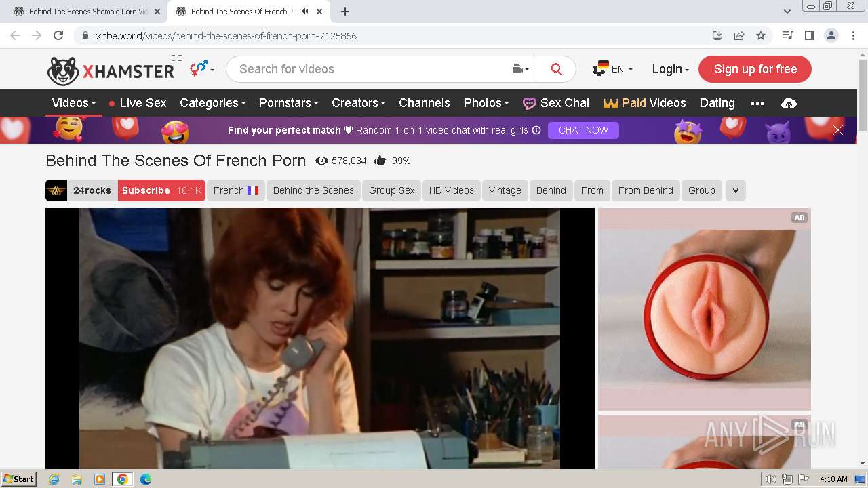This screenshot has height=488, width=868.
Task: Click the Windows Start button
Action: click(19, 479)
